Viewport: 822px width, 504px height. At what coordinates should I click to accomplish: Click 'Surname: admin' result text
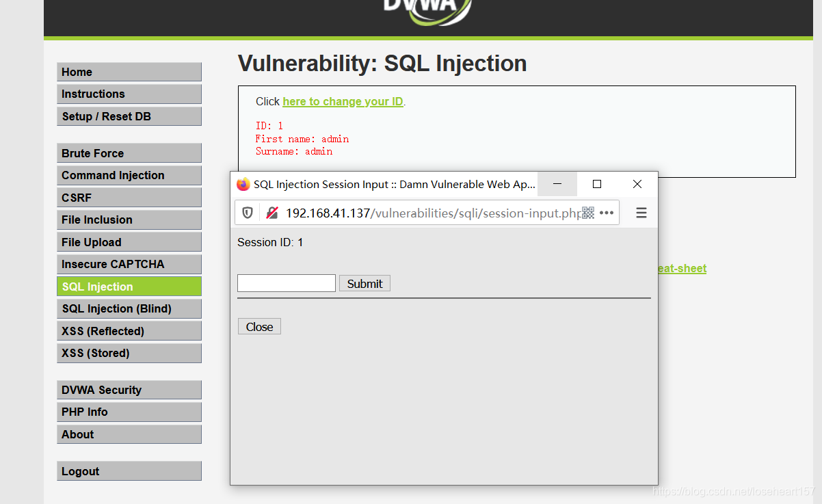(x=294, y=151)
